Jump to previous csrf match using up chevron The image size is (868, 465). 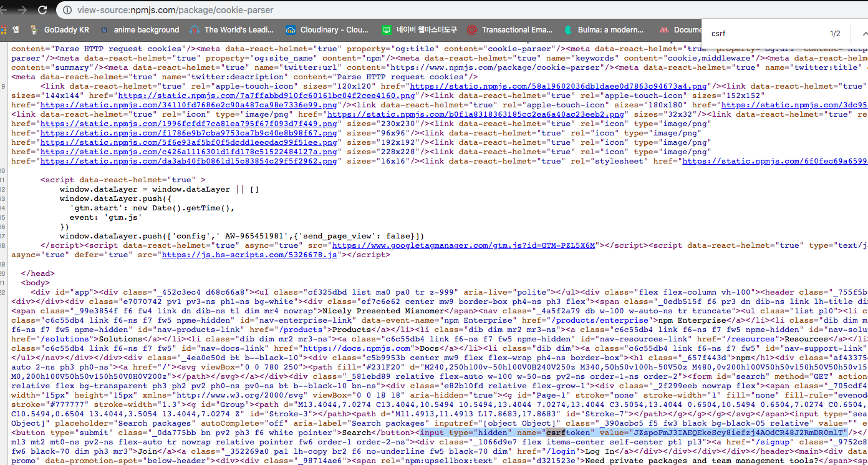pos(864,33)
